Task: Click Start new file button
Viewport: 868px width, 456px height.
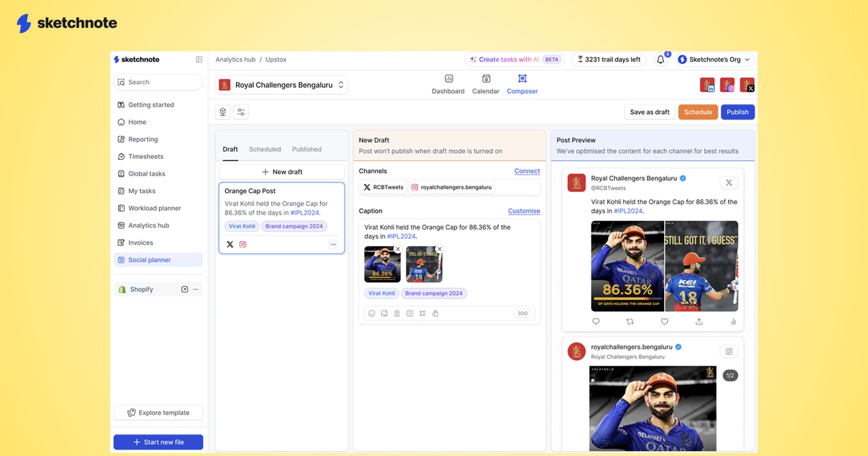Action: [158, 442]
